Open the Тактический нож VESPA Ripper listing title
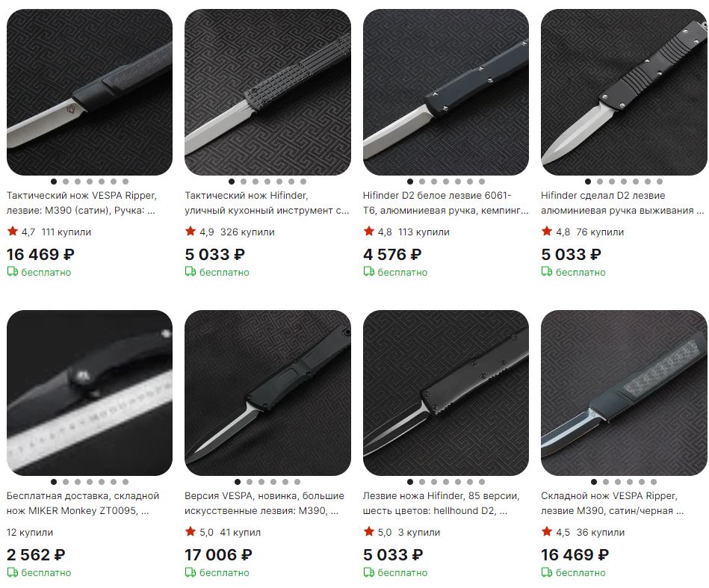The height and width of the screenshot is (588, 709). tap(82, 202)
